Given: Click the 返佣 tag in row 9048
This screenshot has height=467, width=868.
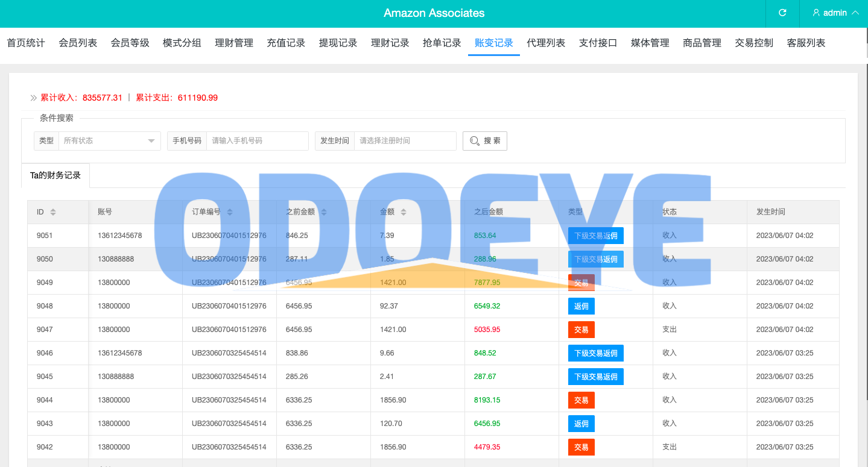Looking at the screenshot, I should [x=581, y=306].
